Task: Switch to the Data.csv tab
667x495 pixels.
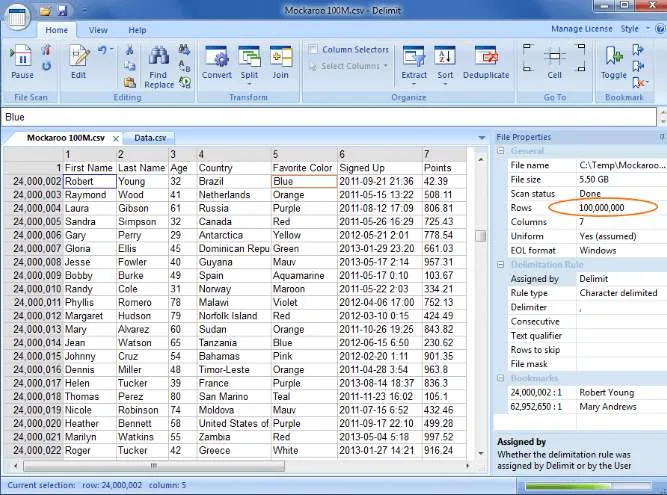Action: coord(150,138)
